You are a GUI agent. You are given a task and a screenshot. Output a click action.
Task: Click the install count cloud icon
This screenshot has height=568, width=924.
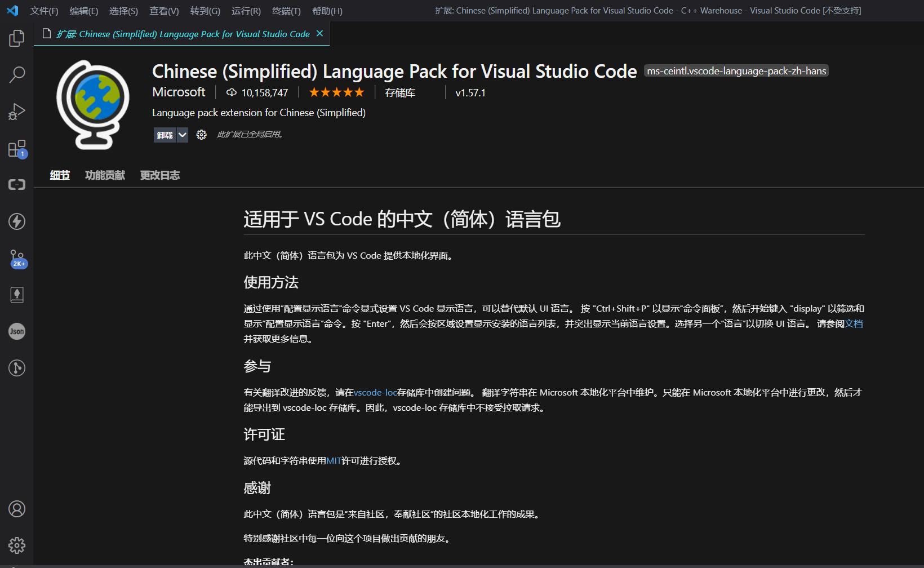tap(231, 92)
